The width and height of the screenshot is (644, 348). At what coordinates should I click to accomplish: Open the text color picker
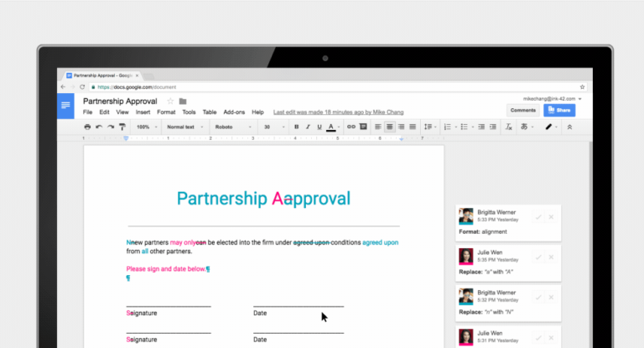(333, 127)
